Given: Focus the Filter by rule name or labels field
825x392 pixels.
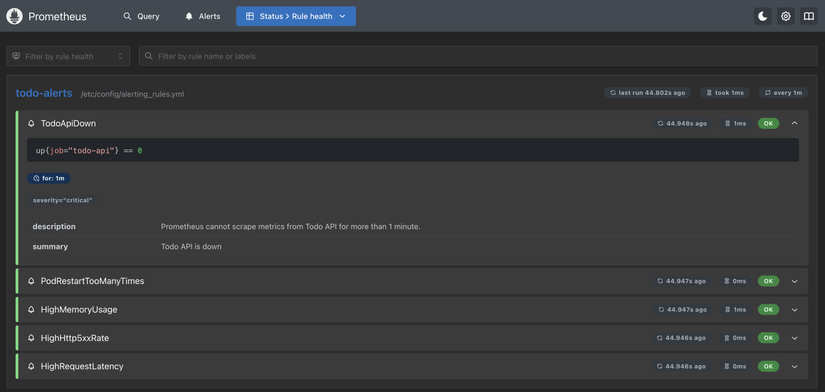Looking at the screenshot, I should click(478, 56).
